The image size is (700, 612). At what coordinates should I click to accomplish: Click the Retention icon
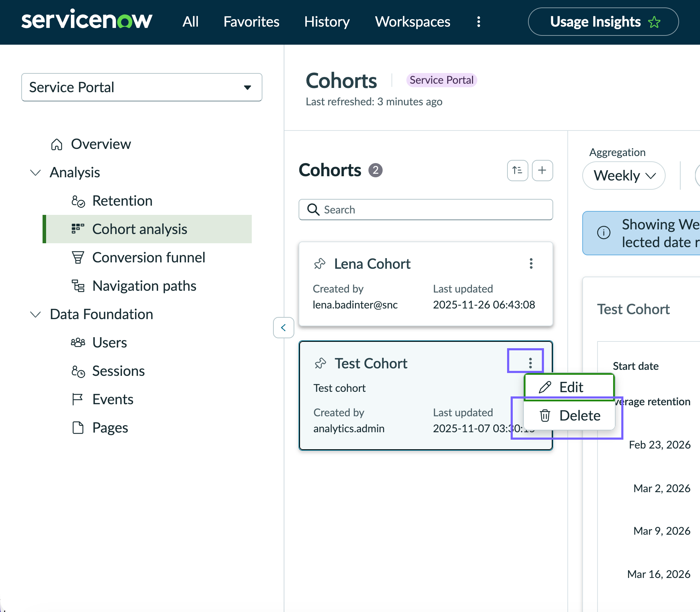point(78,201)
